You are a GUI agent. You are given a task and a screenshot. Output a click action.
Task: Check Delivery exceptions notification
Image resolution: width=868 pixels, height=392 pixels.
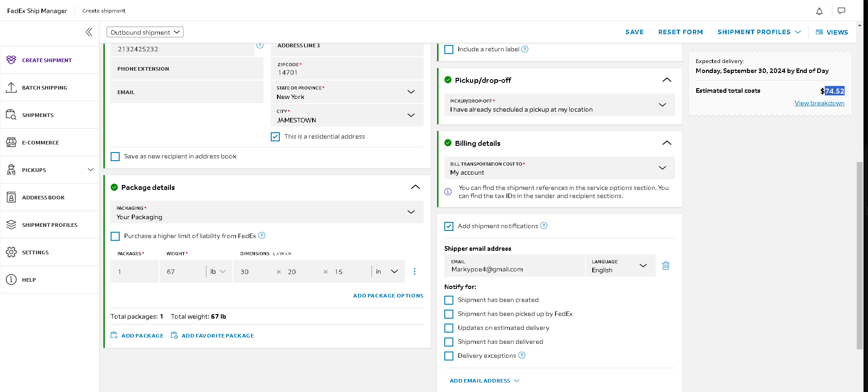point(449,356)
